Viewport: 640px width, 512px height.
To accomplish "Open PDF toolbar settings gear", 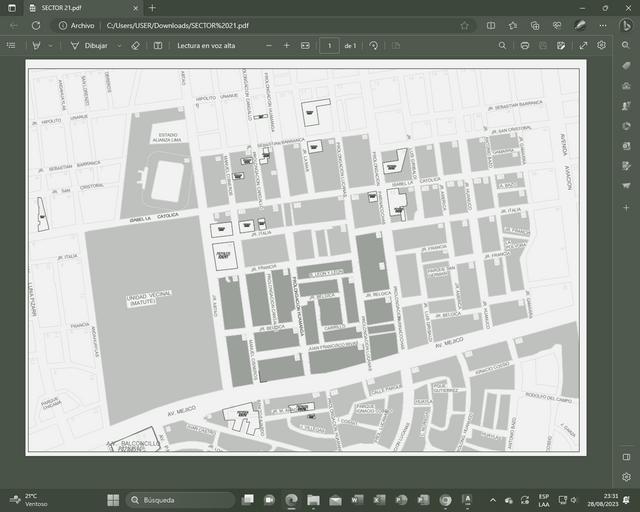I will pyautogui.click(x=601, y=45).
